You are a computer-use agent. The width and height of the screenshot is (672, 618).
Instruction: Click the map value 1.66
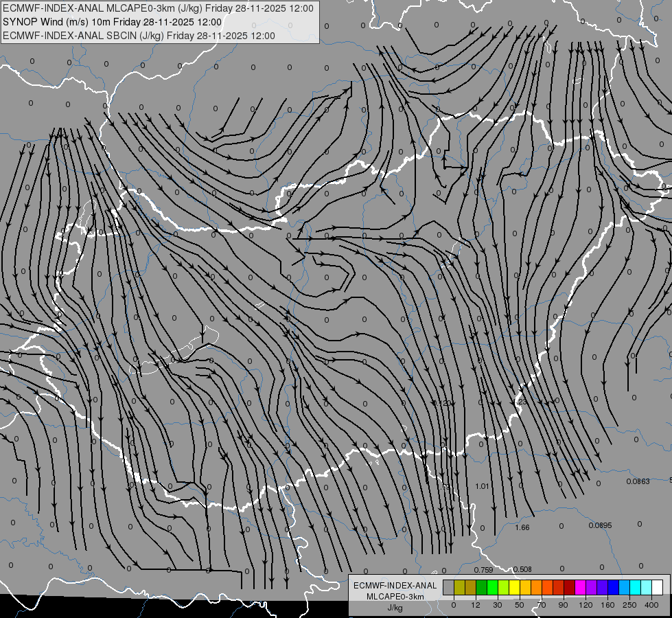click(522, 527)
